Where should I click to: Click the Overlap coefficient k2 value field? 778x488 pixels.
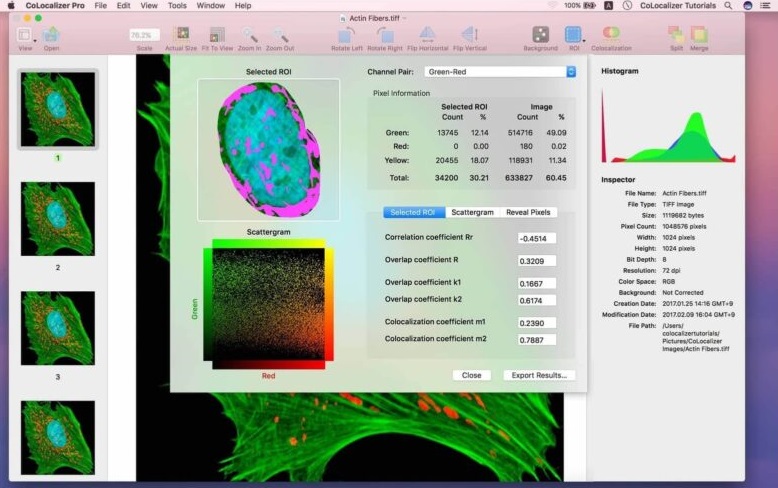click(x=536, y=301)
